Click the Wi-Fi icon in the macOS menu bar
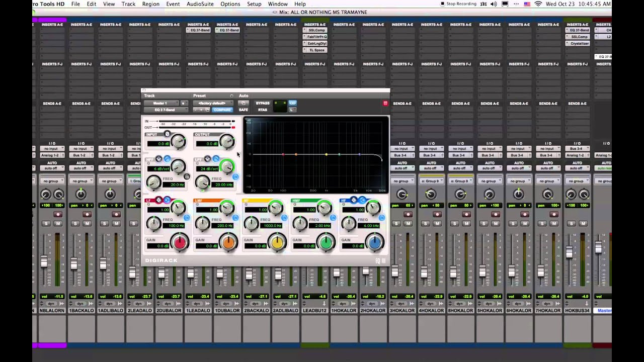 pyautogui.click(x=538, y=4)
